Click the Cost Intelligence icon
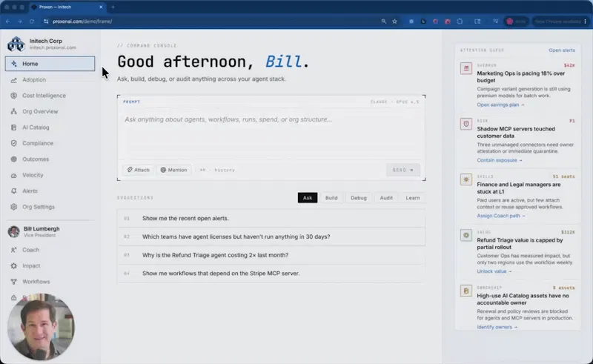Image resolution: width=593 pixels, height=364 pixels. pos(13,96)
